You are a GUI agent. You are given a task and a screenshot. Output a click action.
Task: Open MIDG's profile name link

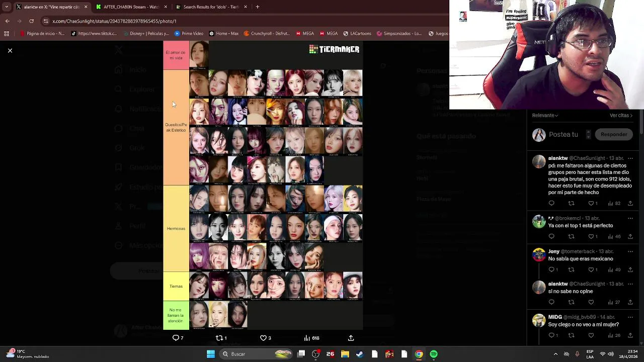coord(555,317)
